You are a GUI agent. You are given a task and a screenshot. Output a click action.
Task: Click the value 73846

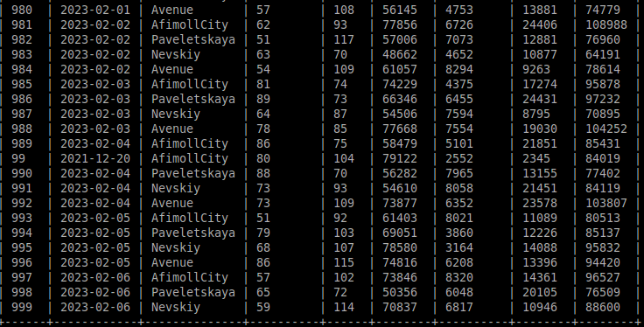pos(400,277)
